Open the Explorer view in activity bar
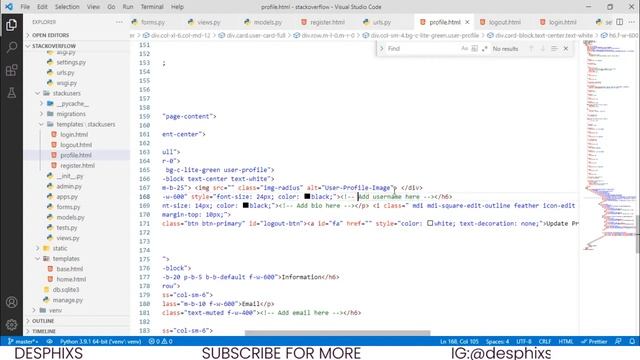The image size is (640, 360). [x=11, y=25]
